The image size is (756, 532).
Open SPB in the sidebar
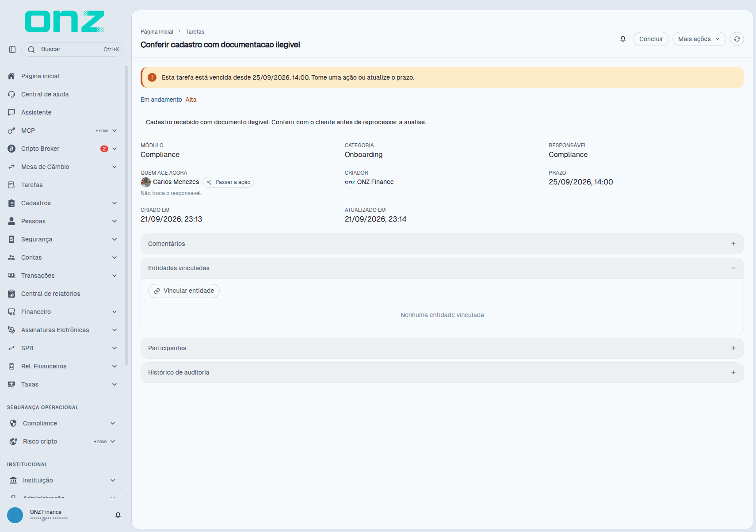tap(62, 348)
